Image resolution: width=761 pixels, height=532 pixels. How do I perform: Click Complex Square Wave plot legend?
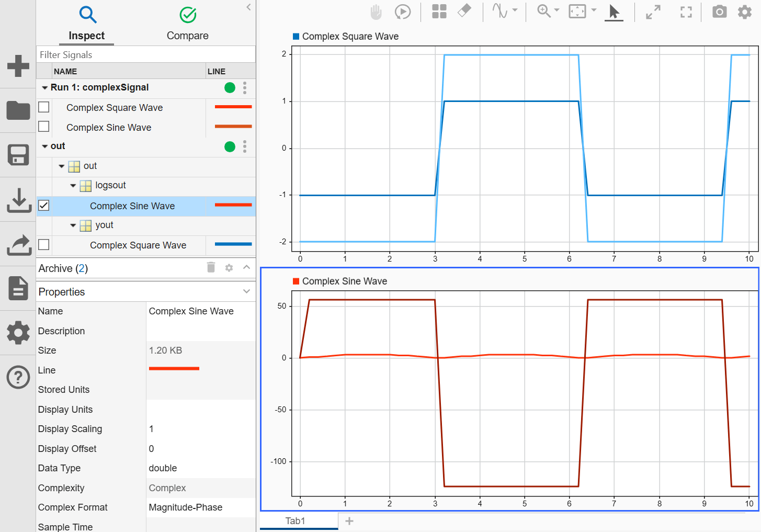(346, 36)
